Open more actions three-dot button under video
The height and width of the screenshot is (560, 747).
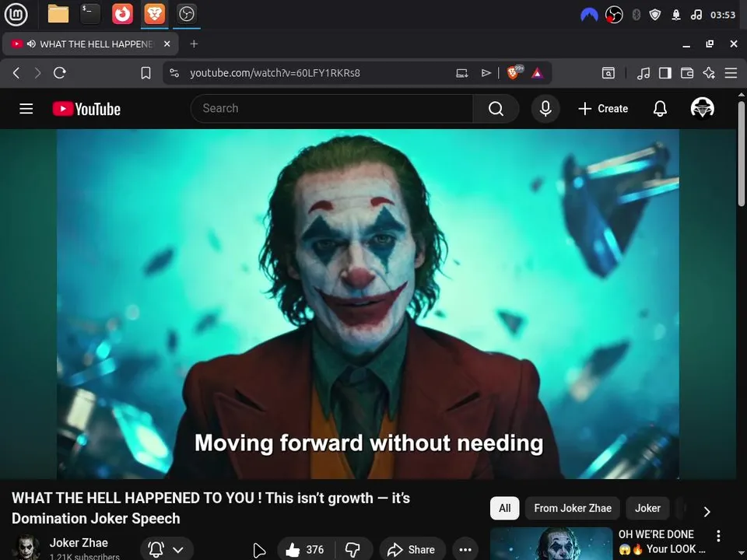coord(465,550)
